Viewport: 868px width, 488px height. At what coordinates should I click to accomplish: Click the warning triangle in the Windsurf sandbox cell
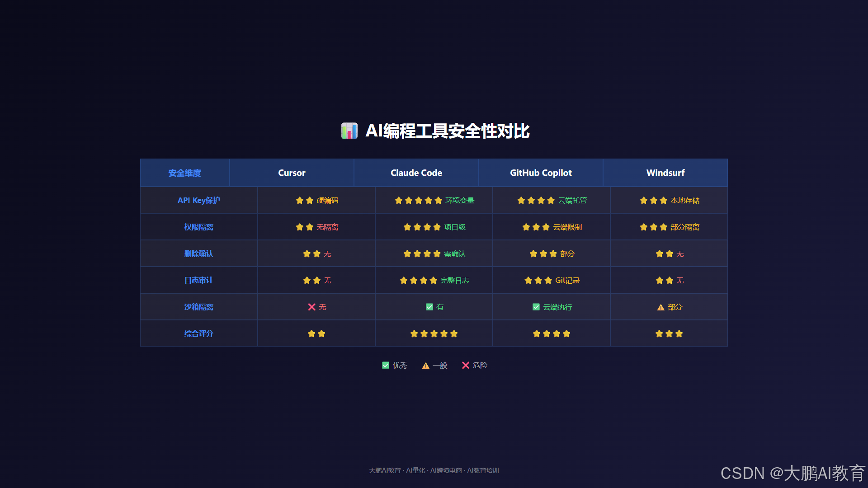pyautogui.click(x=661, y=307)
